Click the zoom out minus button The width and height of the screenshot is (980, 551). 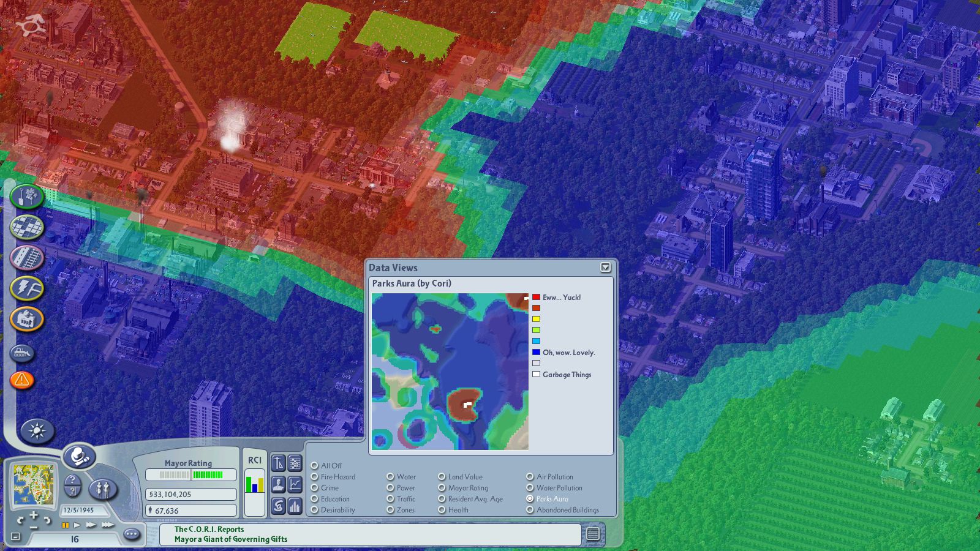pyautogui.click(x=34, y=527)
